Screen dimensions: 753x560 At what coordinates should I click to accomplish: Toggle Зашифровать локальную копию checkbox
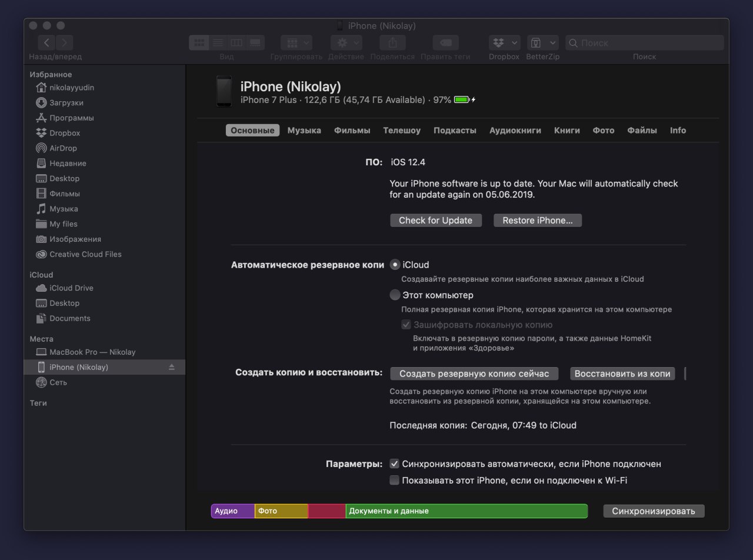pos(406,325)
